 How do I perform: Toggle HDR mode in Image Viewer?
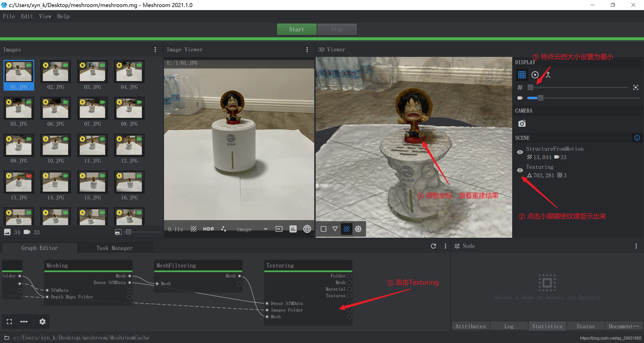[208, 229]
